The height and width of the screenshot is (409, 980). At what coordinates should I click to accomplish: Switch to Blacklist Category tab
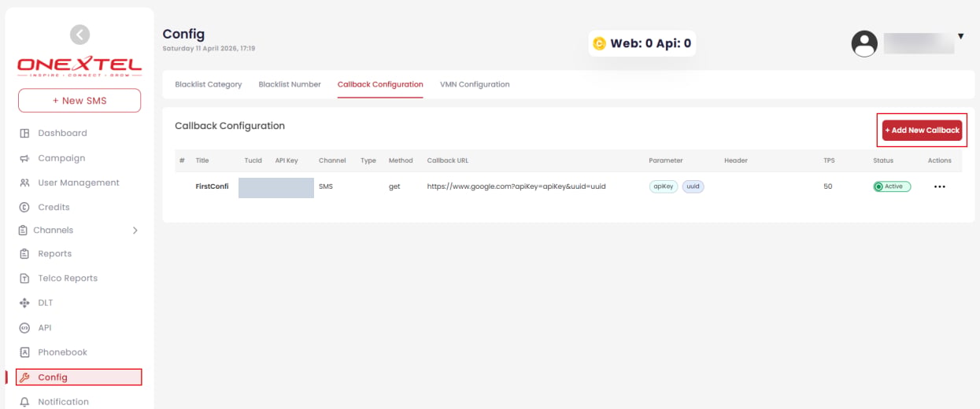(209, 84)
